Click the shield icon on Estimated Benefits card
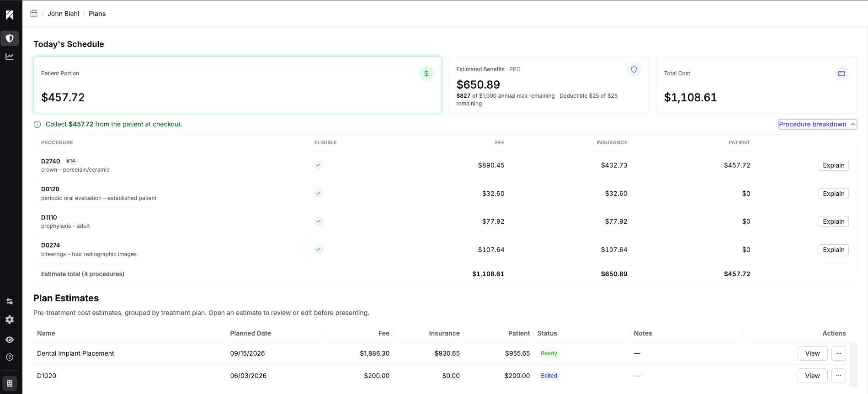The image size is (868, 394). point(634,69)
